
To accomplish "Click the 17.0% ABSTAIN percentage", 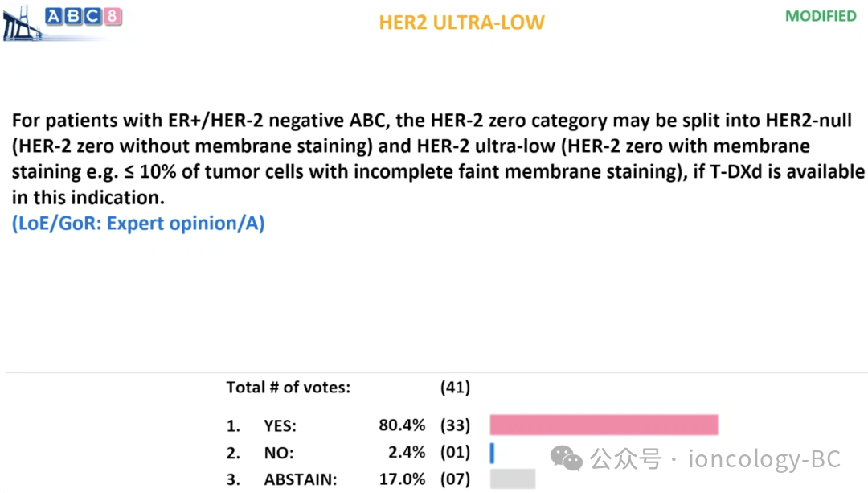I will coord(402,479).
